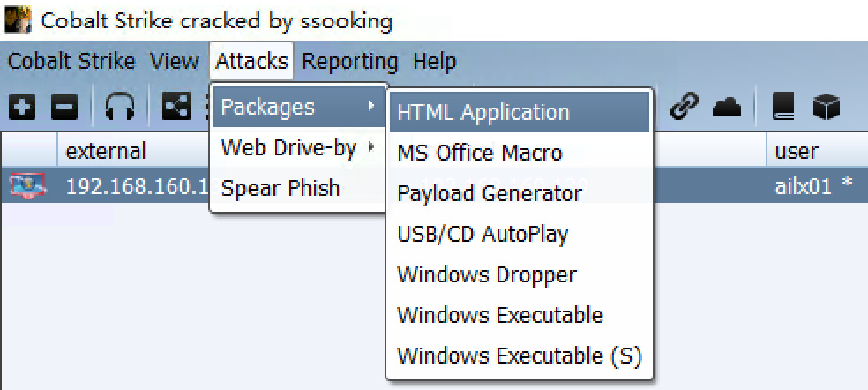Screen dimensions: 868x390
Task: Sort sessions by the user column header
Action: [x=797, y=151]
